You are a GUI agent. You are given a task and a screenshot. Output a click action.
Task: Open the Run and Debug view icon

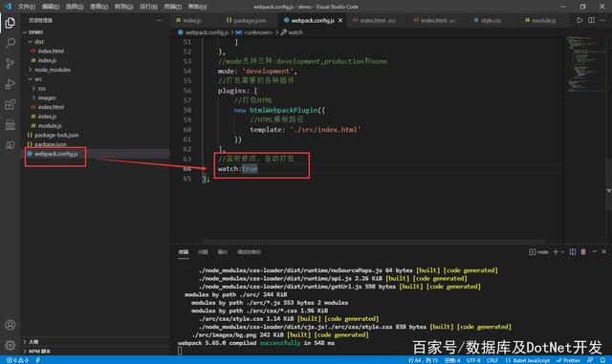11,84
